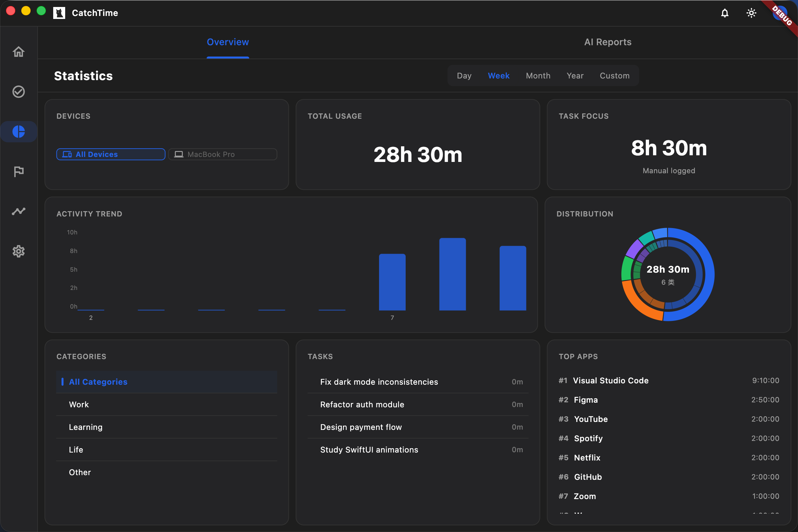Open the Refactor auth module task
798x532 pixels.
(362, 404)
